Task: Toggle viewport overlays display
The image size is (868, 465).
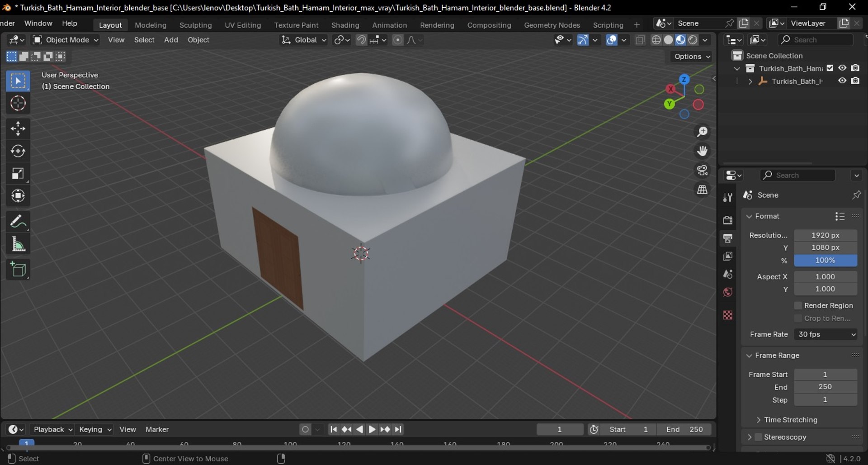Action: [612, 40]
